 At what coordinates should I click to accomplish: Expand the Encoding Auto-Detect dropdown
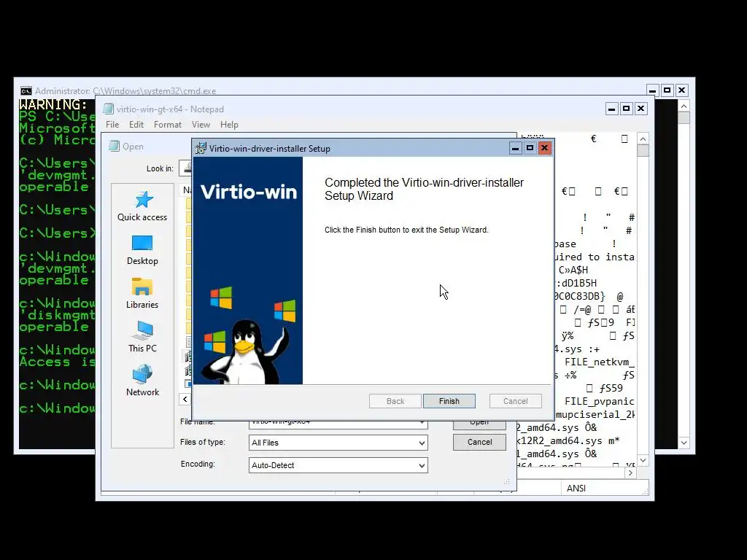422,465
